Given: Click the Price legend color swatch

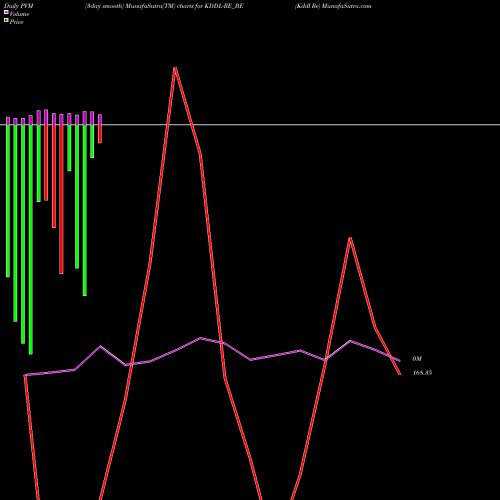Looking at the screenshot, I should (x=6, y=21).
